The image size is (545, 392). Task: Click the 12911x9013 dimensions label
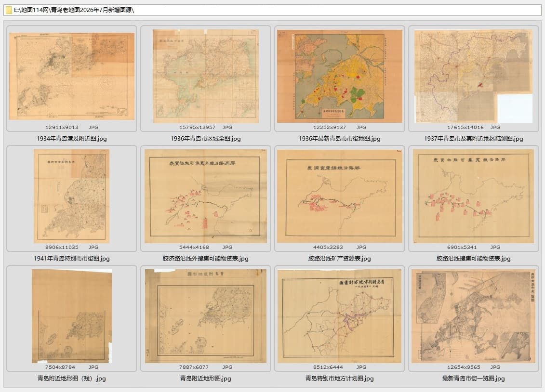(x=62, y=128)
